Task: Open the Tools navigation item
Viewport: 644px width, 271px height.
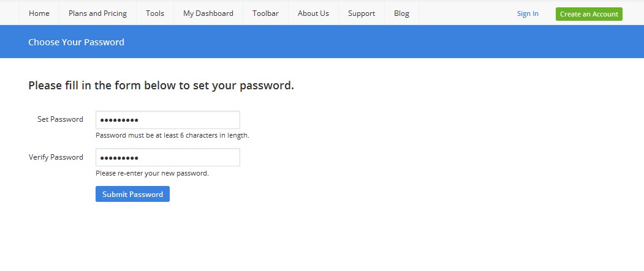Action: pyautogui.click(x=155, y=13)
